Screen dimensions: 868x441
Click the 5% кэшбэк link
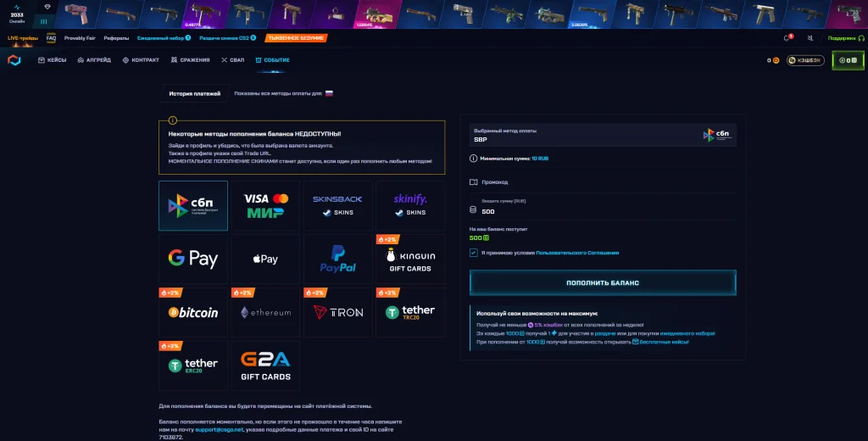click(545, 325)
